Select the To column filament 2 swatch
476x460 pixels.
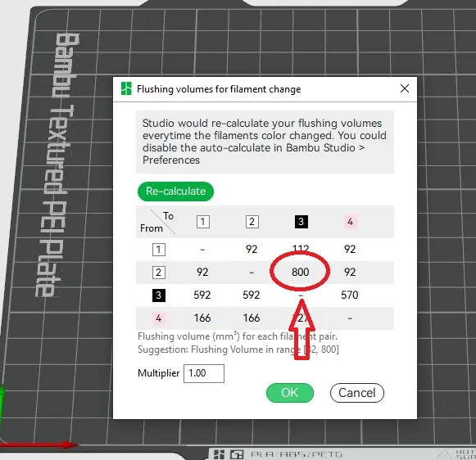[x=252, y=222]
